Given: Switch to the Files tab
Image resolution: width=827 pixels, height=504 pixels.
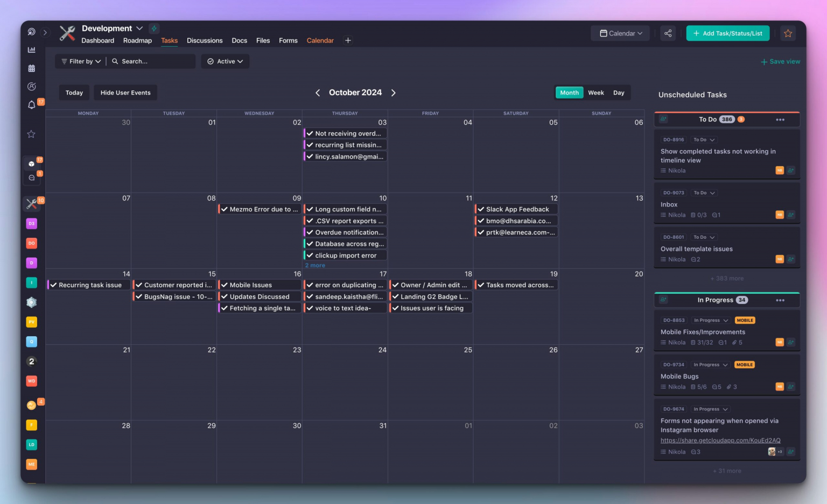Looking at the screenshot, I should (x=263, y=40).
